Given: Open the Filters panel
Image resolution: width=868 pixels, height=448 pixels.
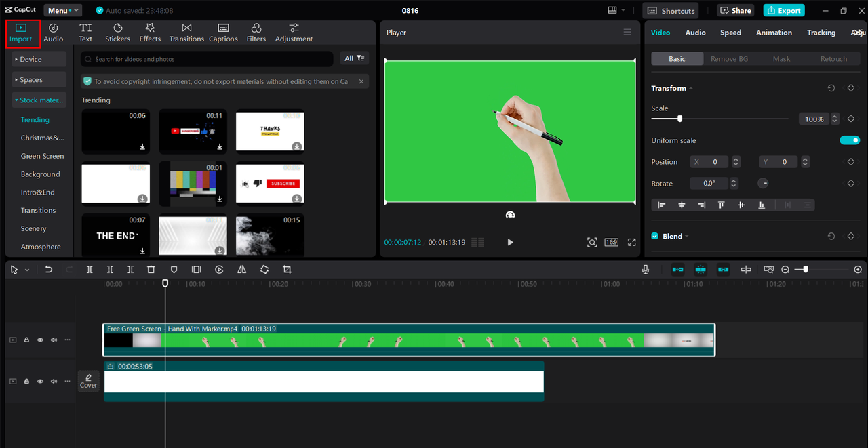Looking at the screenshot, I should 256,33.
